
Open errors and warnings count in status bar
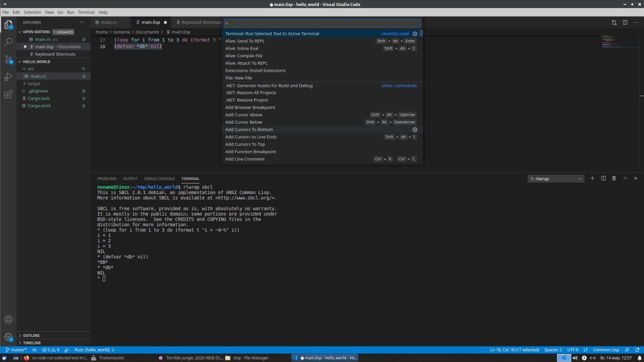tap(51, 350)
